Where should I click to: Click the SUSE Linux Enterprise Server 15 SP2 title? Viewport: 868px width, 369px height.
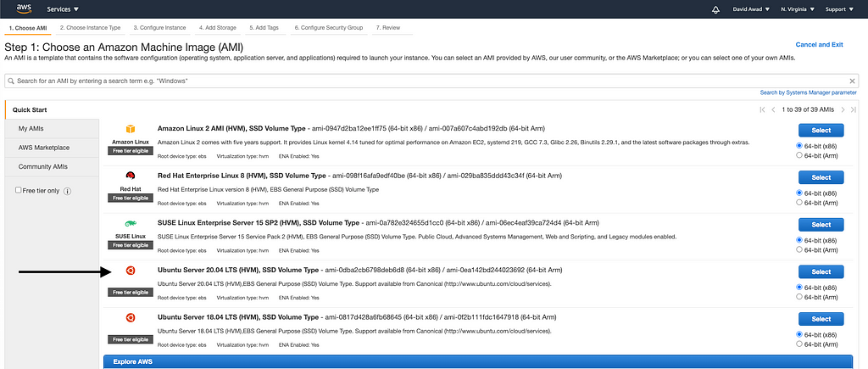(259, 223)
